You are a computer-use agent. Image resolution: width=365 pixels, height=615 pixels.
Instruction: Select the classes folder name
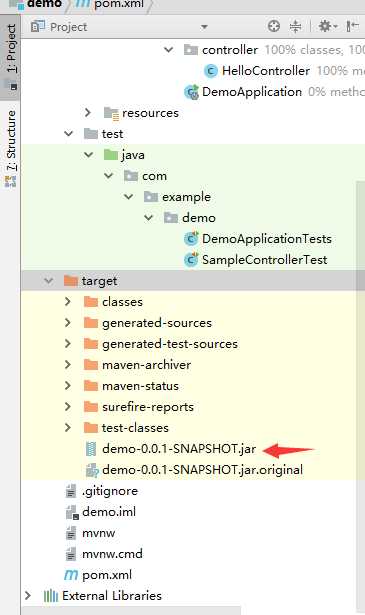pos(122,302)
